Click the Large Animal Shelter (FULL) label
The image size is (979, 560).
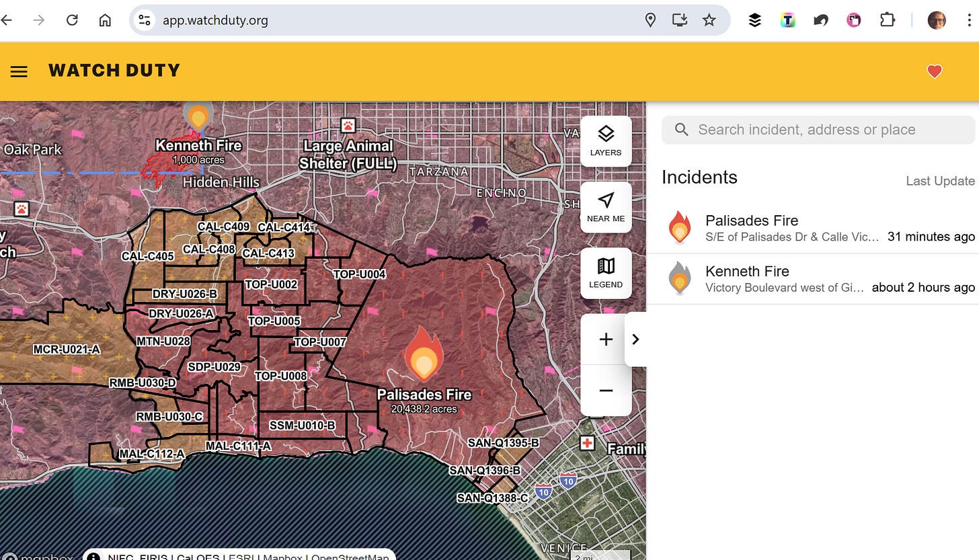coord(348,155)
